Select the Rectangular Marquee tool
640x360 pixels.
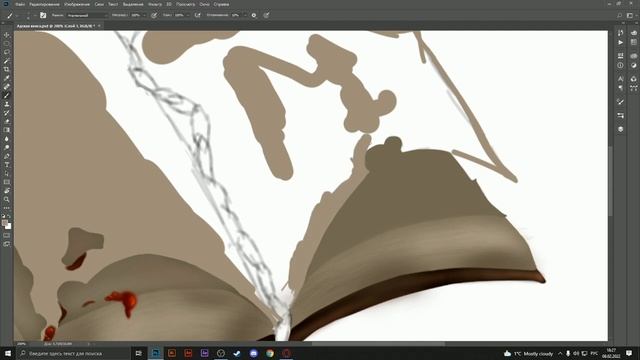pos(7,43)
